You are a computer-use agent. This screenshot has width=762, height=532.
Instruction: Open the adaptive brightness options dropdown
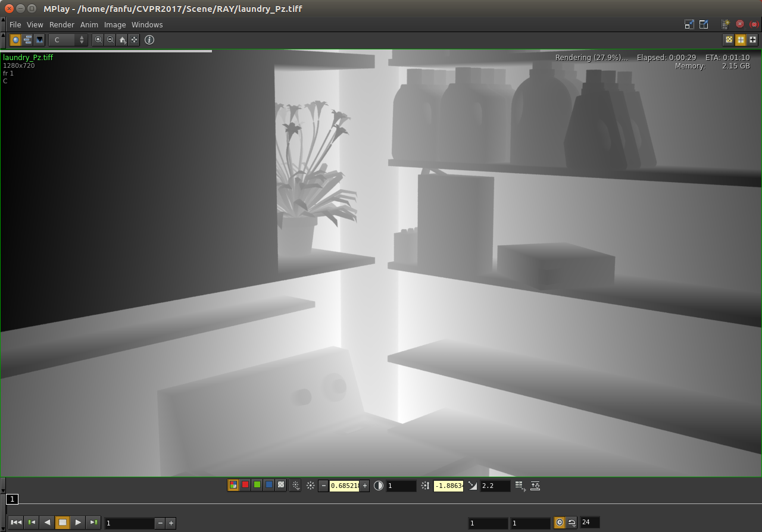[295, 486]
